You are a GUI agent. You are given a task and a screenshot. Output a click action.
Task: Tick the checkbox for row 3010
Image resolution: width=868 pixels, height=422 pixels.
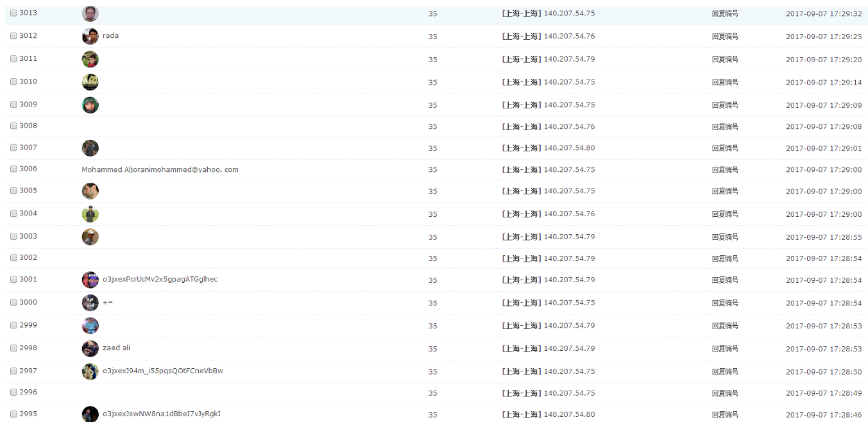point(13,82)
